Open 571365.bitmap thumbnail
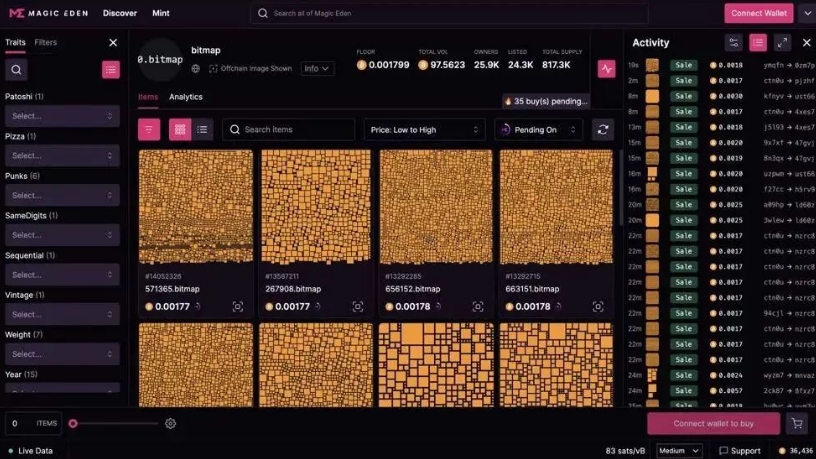The image size is (816, 459). click(196, 207)
